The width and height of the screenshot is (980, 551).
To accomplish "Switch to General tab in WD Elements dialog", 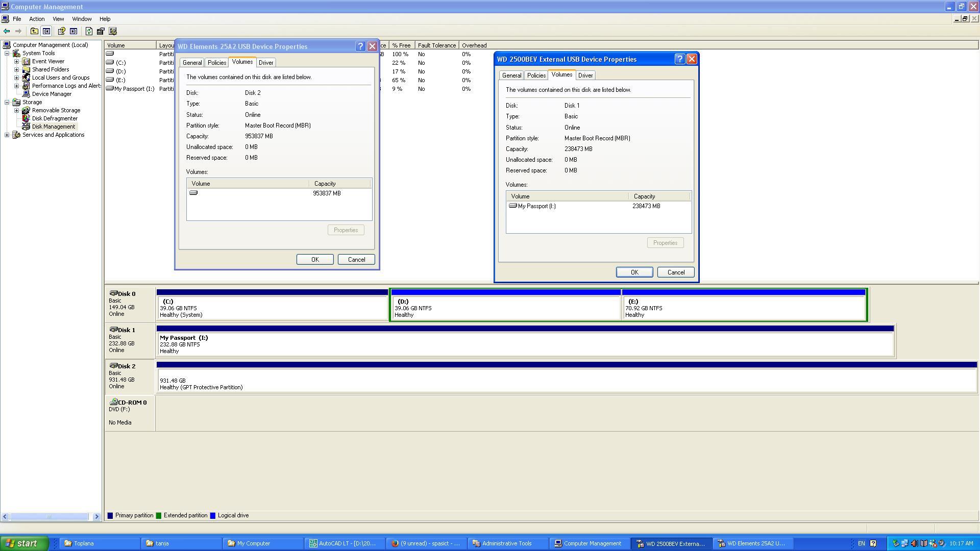I will pos(192,63).
